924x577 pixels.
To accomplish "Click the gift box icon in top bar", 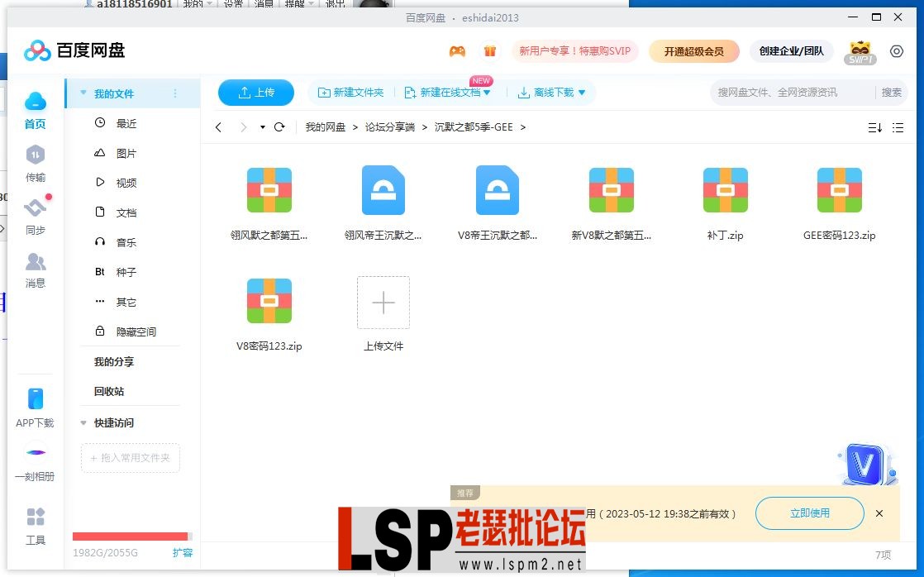I will coord(489,50).
